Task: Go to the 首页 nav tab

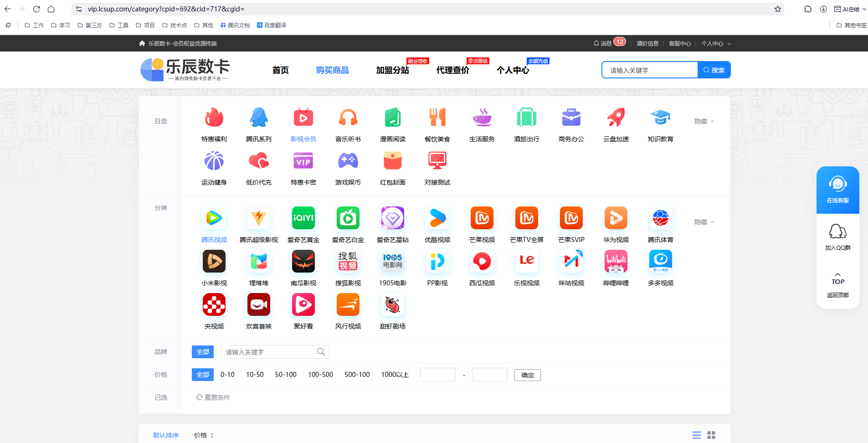Action: [x=281, y=70]
